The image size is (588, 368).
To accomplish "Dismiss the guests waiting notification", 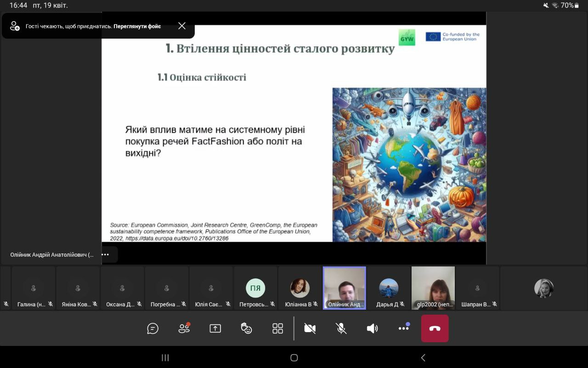I will (x=182, y=26).
